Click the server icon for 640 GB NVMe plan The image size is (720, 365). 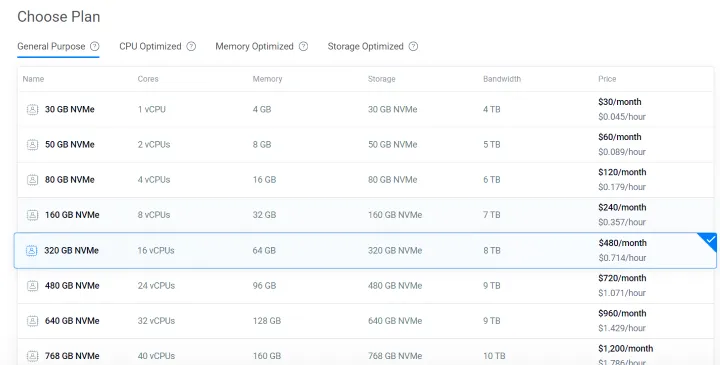click(32, 321)
